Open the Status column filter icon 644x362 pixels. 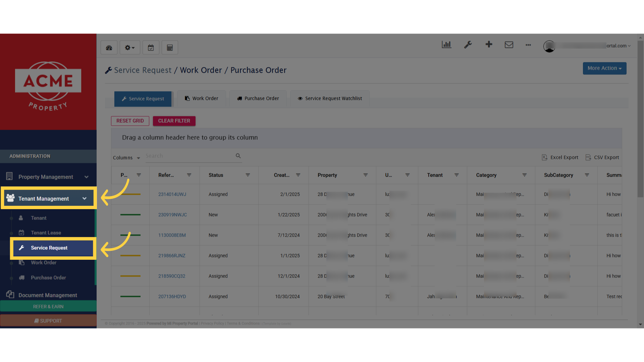coord(248,175)
